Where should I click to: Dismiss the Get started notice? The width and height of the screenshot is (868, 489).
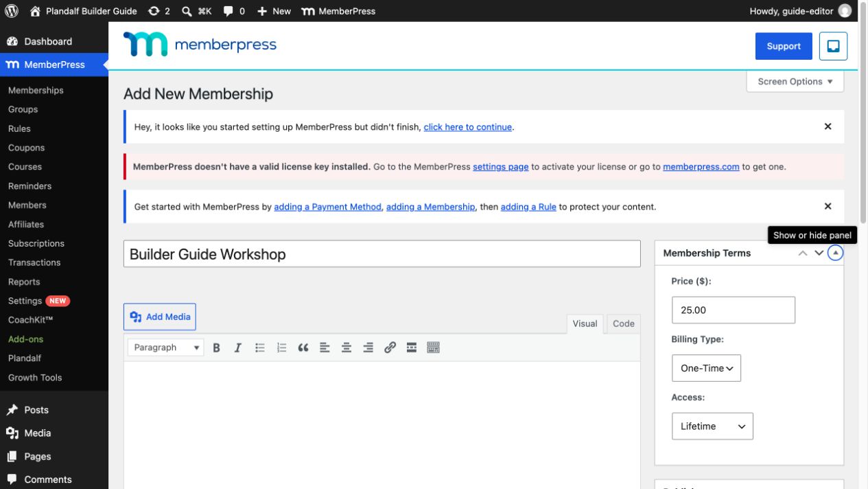pyautogui.click(x=828, y=206)
